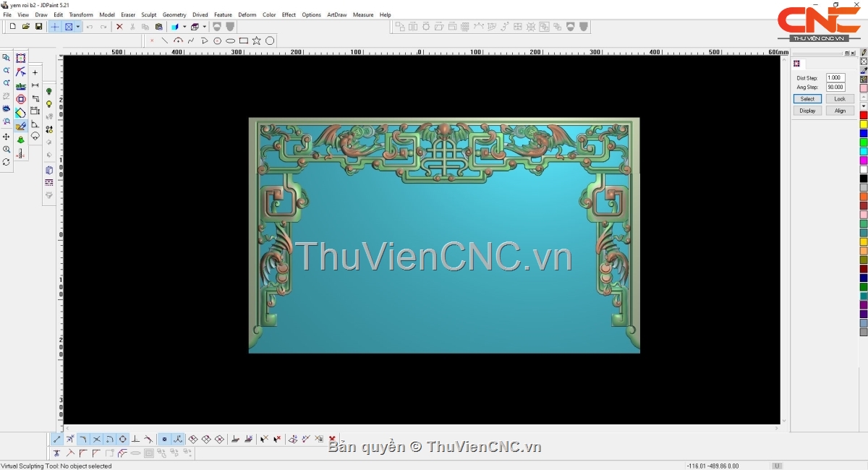Select the dimension measure tool icon
This screenshot has width=868, height=470.
point(35,85)
